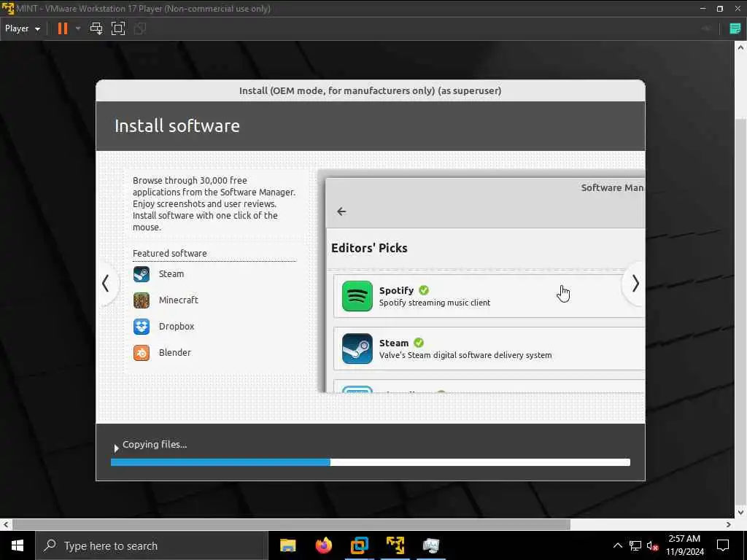Image resolution: width=747 pixels, height=560 pixels.
Task: Open the Player menu dropdown
Action: (x=23, y=28)
